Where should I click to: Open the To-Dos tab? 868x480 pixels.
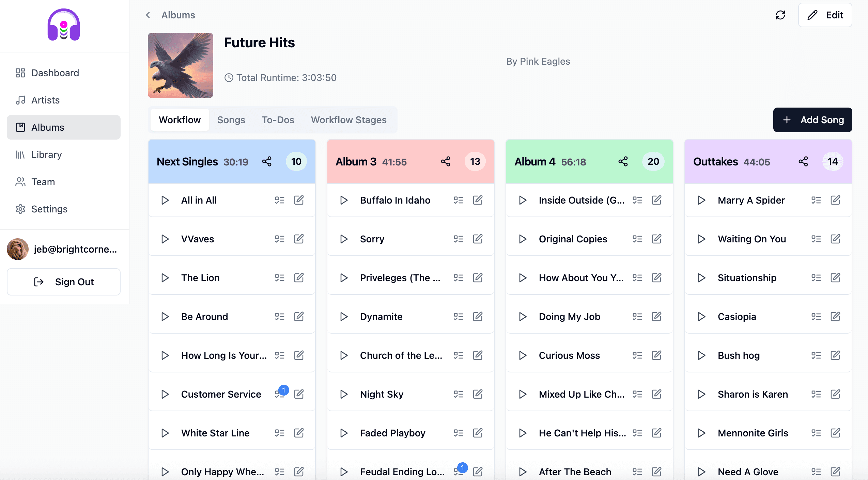pyautogui.click(x=278, y=120)
